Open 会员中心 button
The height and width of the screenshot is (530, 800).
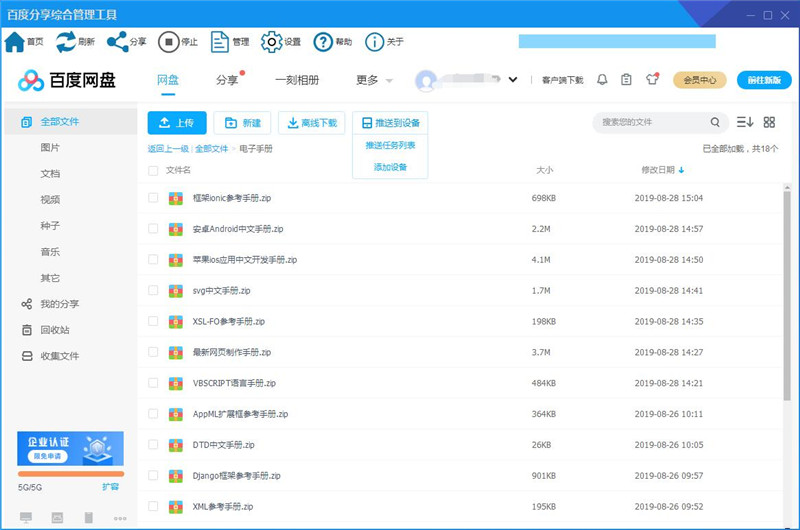(699, 80)
